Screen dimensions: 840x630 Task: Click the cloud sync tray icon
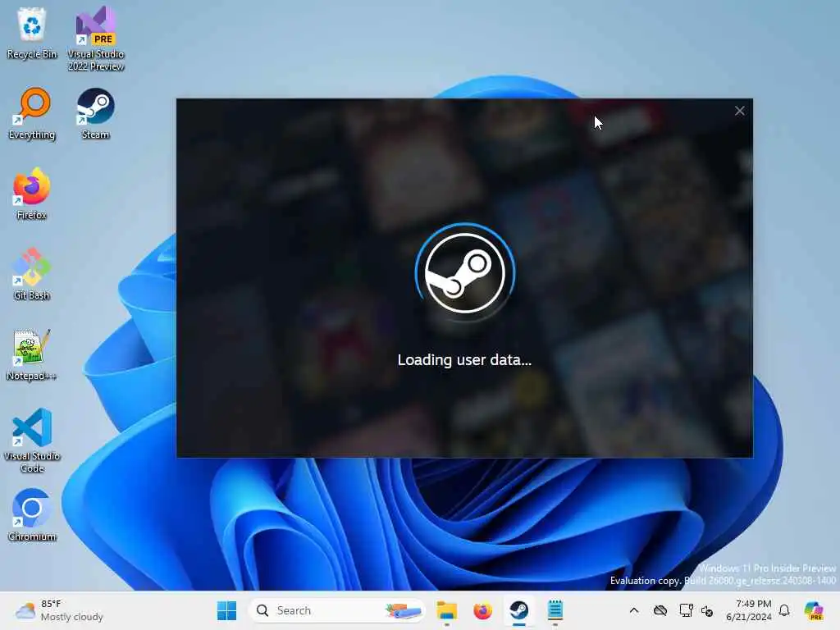point(660,610)
